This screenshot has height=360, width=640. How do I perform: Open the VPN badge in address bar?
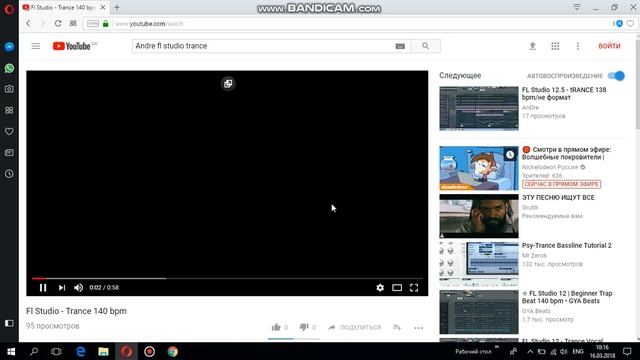(x=93, y=24)
